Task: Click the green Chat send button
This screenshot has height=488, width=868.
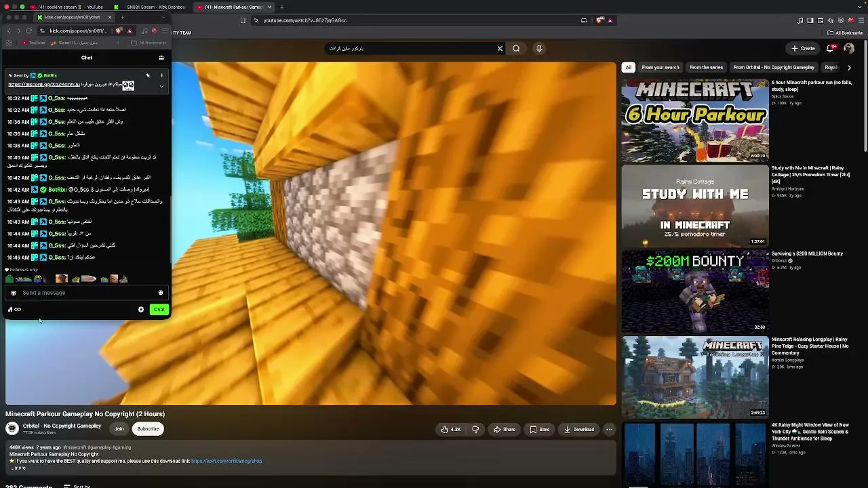Action: (159, 310)
